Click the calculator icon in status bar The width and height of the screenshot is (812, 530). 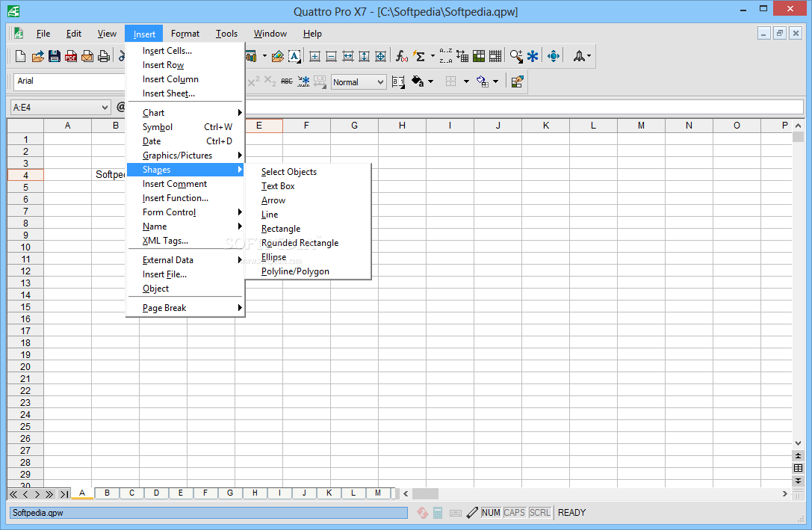tap(438, 513)
